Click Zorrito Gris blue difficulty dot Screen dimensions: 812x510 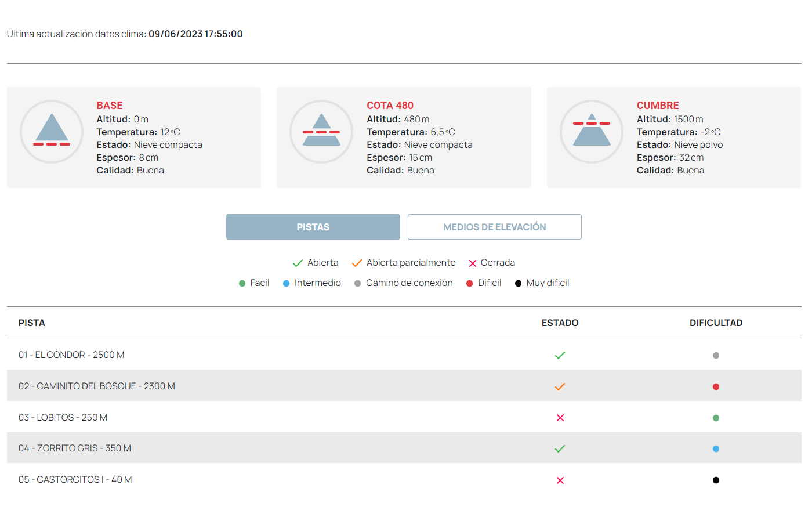716,448
